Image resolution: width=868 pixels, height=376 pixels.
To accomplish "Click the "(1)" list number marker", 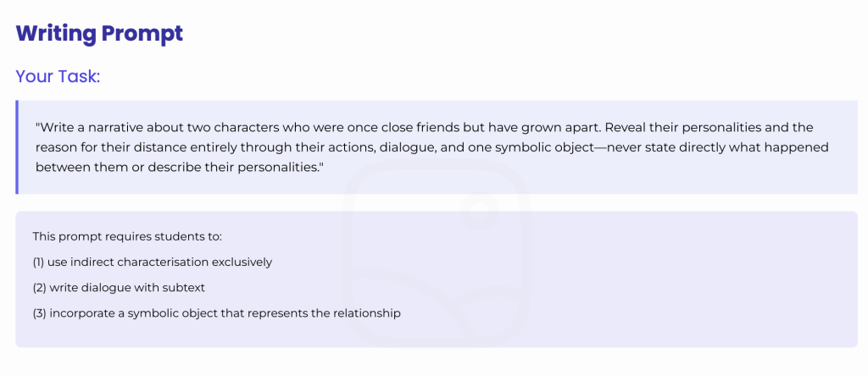I will tap(38, 262).
